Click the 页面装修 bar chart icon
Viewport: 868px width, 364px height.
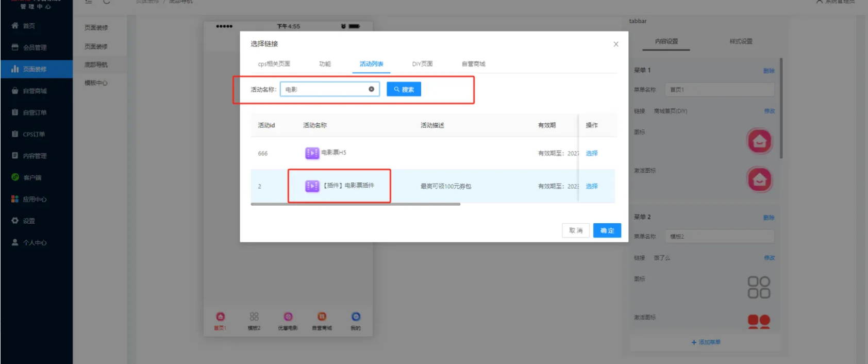click(15, 69)
